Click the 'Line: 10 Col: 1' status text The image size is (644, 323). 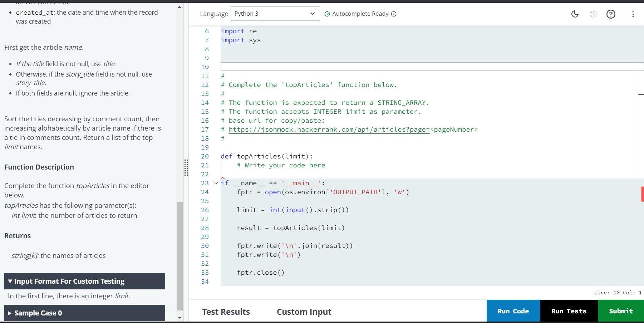click(x=618, y=293)
